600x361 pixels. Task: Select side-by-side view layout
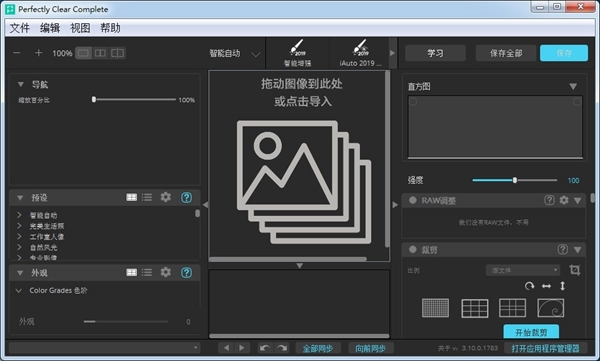pos(100,53)
